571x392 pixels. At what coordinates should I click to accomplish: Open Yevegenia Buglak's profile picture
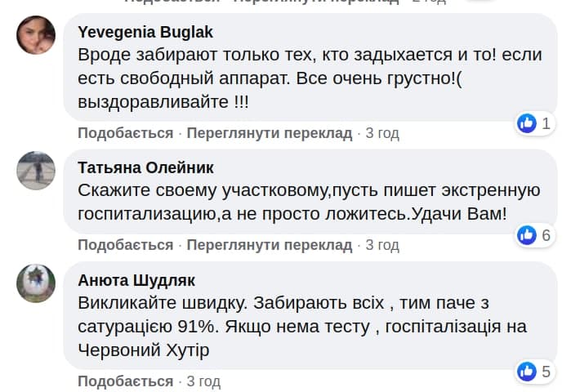pos(36,35)
